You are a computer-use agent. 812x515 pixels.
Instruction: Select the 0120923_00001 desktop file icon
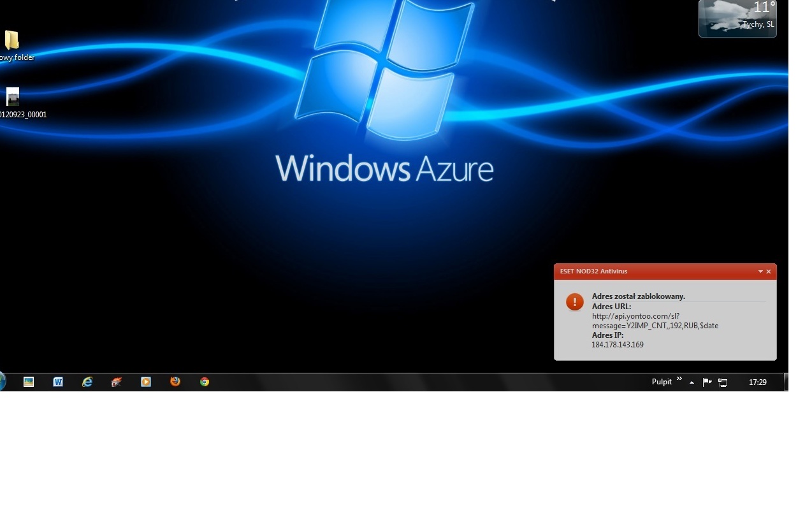(13, 97)
